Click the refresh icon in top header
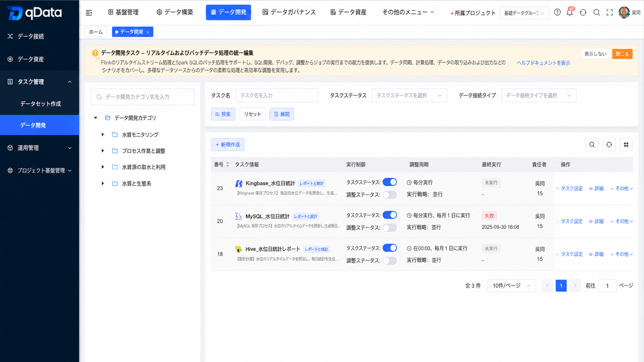The image size is (644, 362). click(583, 12)
